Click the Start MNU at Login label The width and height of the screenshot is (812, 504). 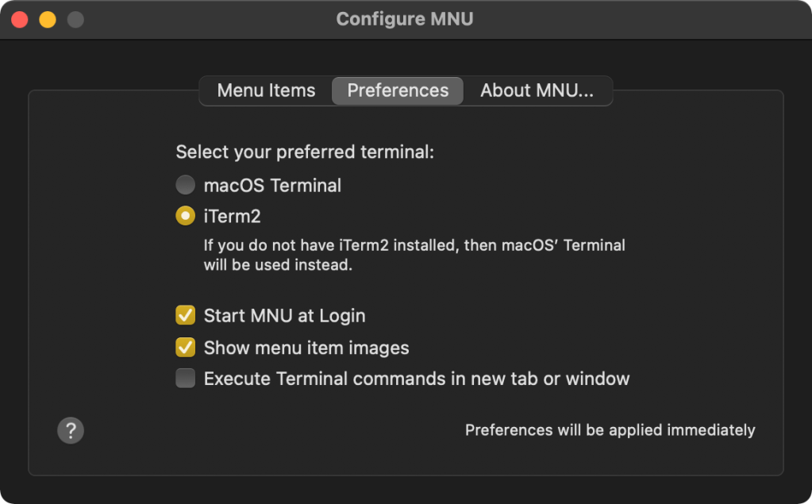pyautogui.click(x=284, y=315)
